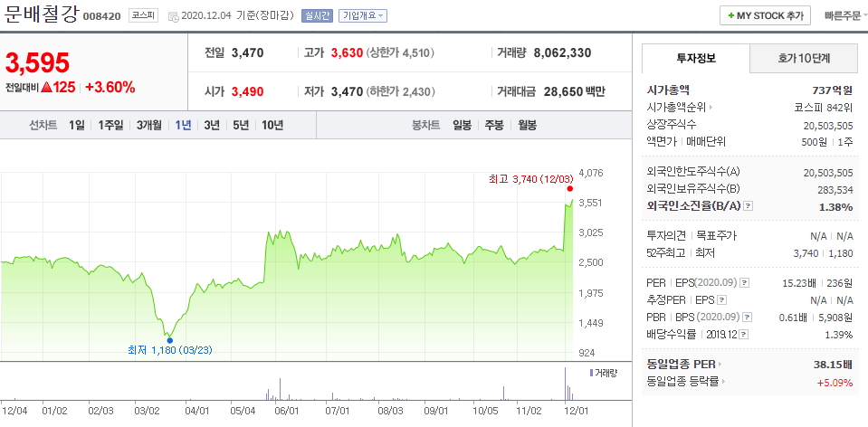
Task: Click the stock name 문배철강
Action: coord(42,14)
